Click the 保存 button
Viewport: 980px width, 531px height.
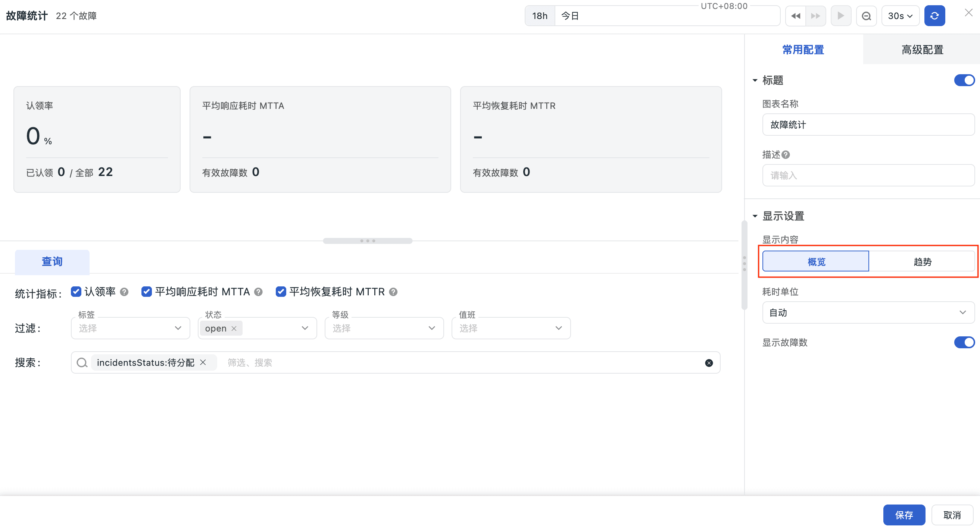904,515
